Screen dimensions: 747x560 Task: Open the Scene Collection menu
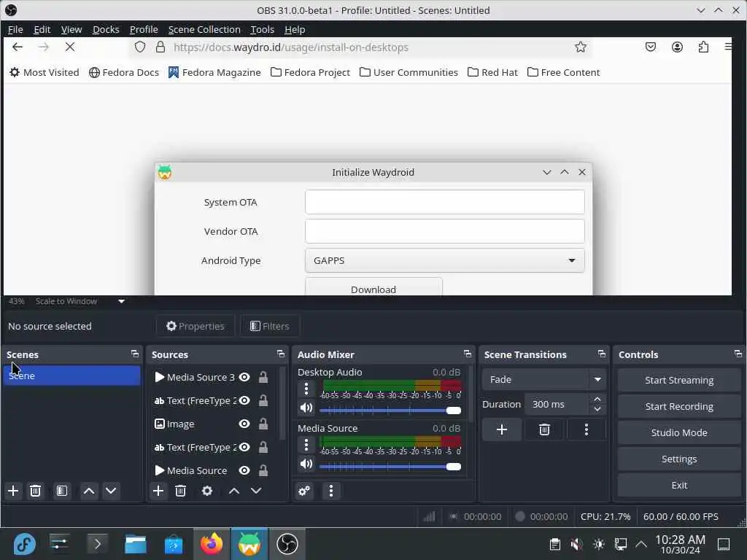coord(204,29)
